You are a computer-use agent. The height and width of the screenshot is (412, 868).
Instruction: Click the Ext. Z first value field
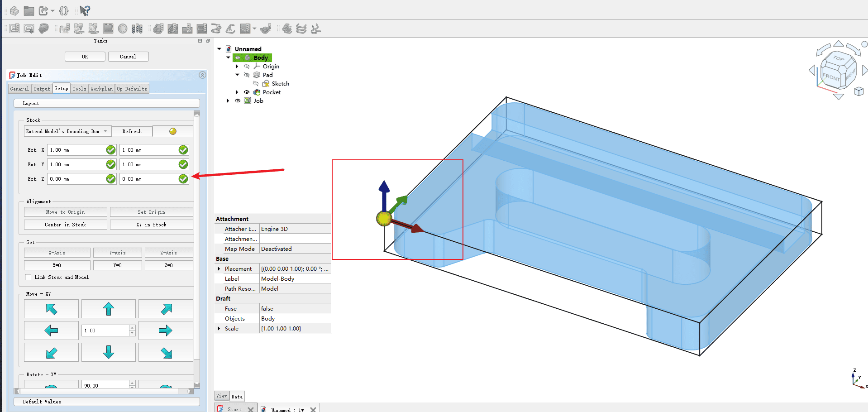click(x=76, y=179)
